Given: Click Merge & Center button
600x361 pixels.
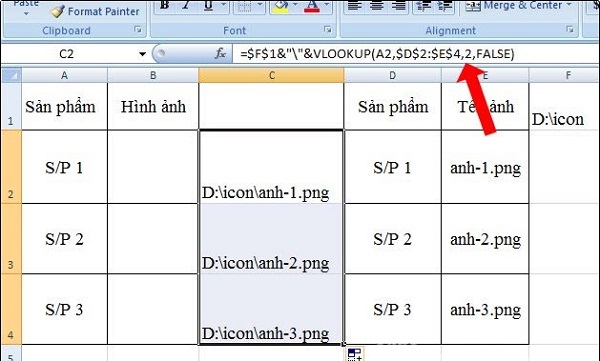Looking at the screenshot, I should (x=514, y=5).
